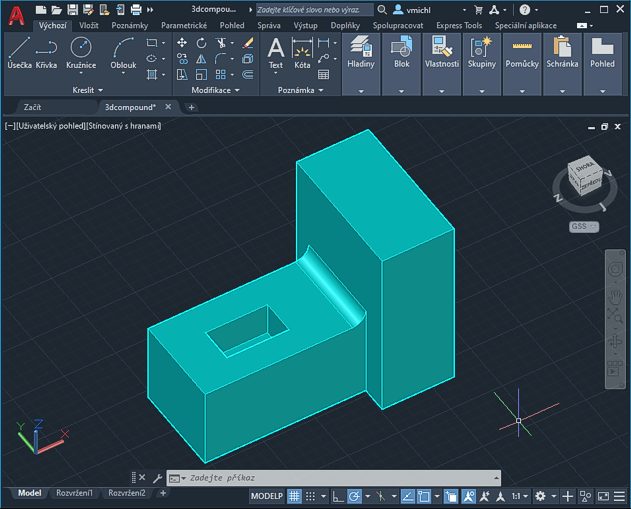Click the Text annotation tool
Viewport: 631px width, 509px height.
click(276, 52)
